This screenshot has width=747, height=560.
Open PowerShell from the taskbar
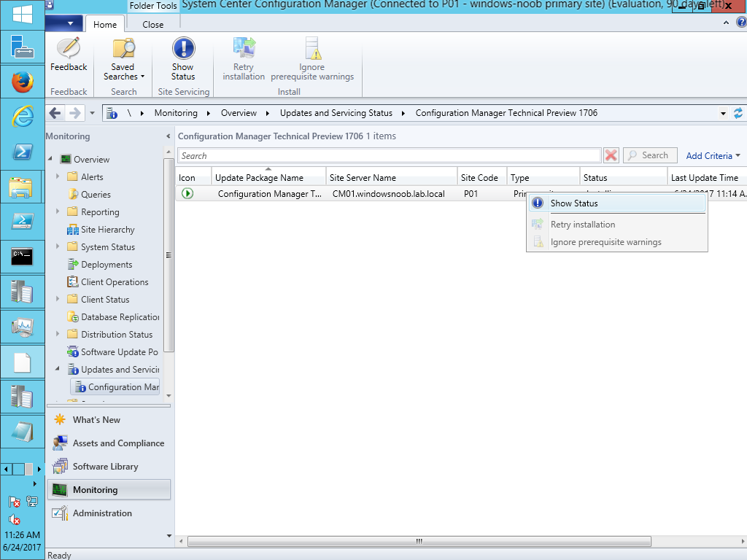pos(23,152)
